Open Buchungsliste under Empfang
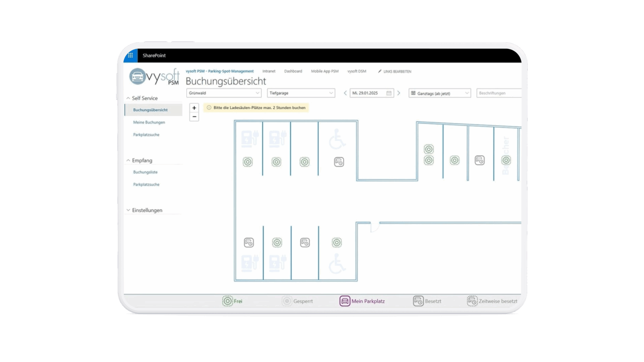The height and width of the screenshot is (362, 644). click(145, 172)
